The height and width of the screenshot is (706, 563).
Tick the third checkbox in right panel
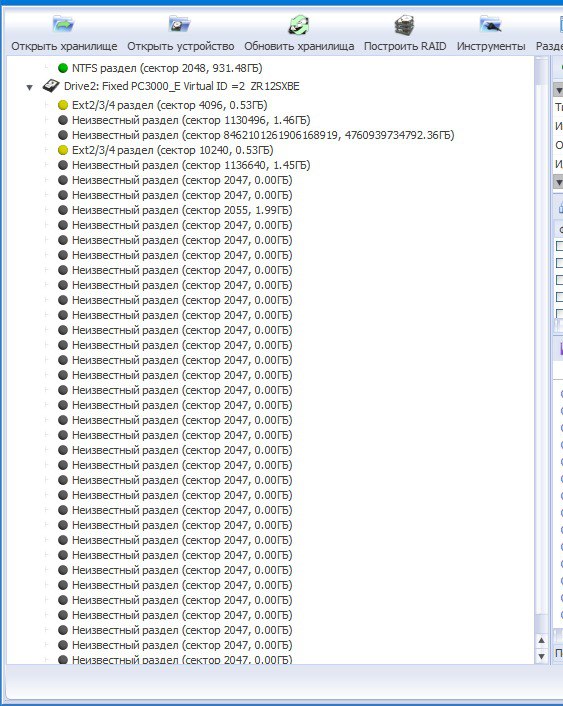coord(560,280)
